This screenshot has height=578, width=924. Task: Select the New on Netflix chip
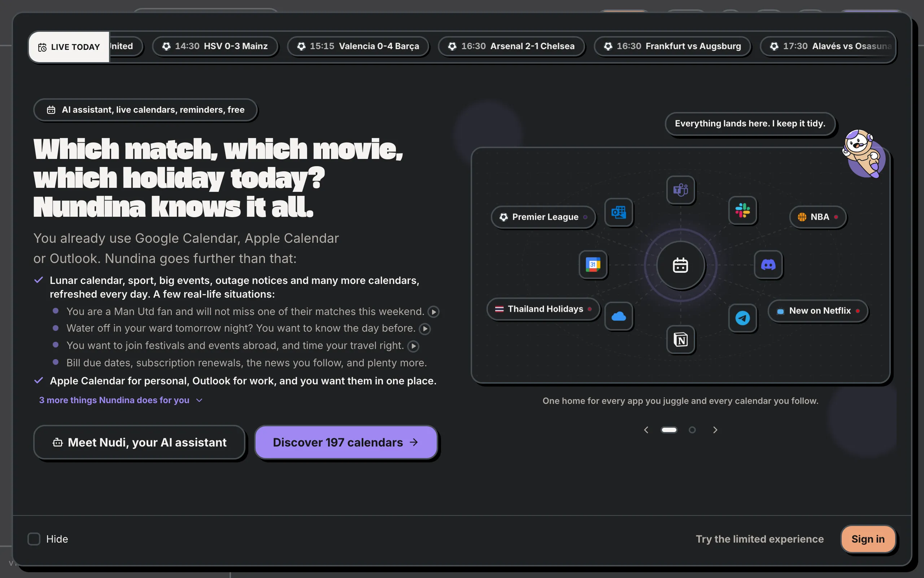(818, 311)
